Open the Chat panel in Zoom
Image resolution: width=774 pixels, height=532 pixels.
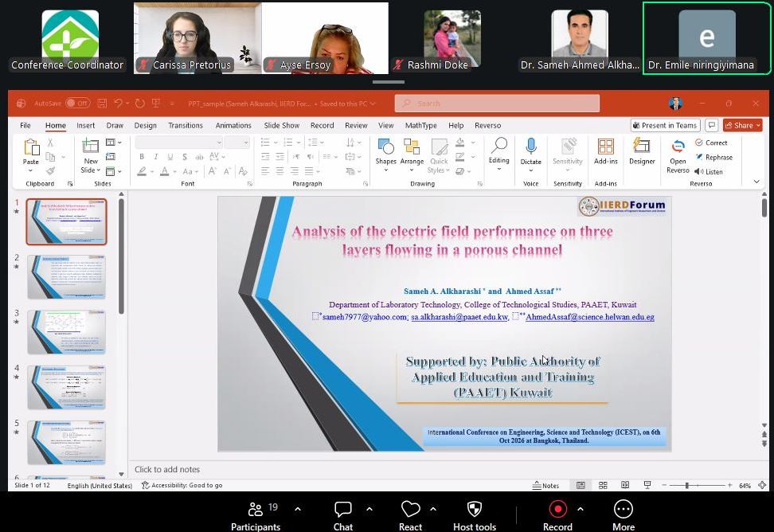(x=343, y=516)
